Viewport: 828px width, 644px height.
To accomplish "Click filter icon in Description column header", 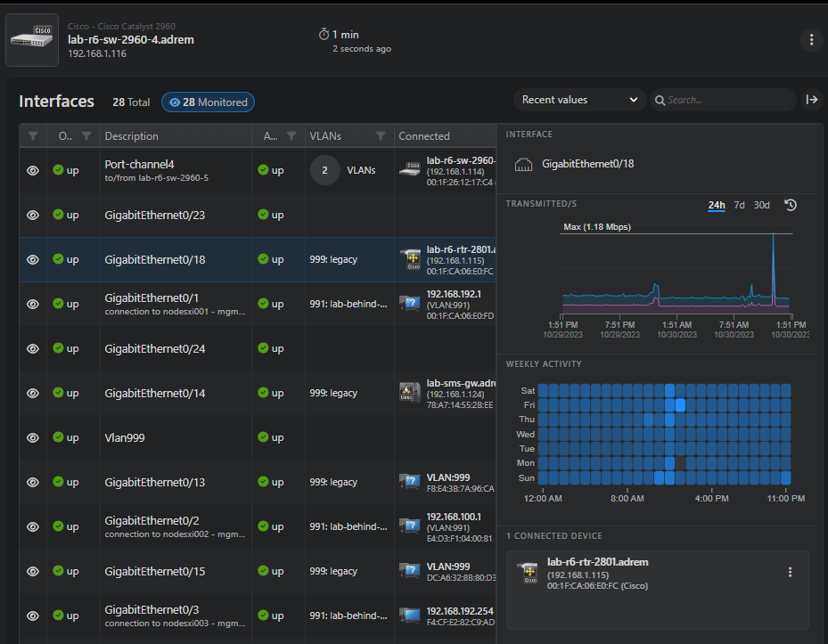I will tap(86, 136).
